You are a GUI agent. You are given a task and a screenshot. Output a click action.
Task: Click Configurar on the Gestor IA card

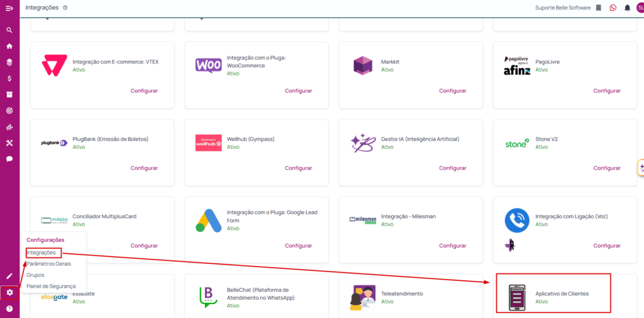[x=452, y=168]
